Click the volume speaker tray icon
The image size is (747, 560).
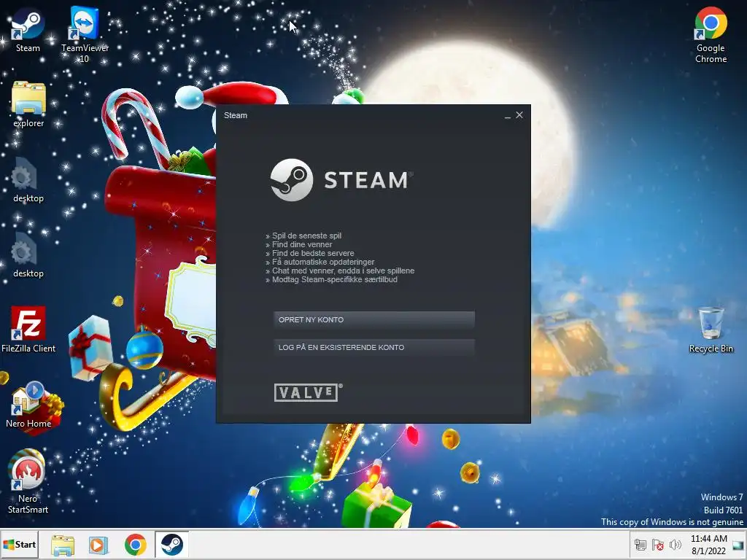click(x=675, y=545)
